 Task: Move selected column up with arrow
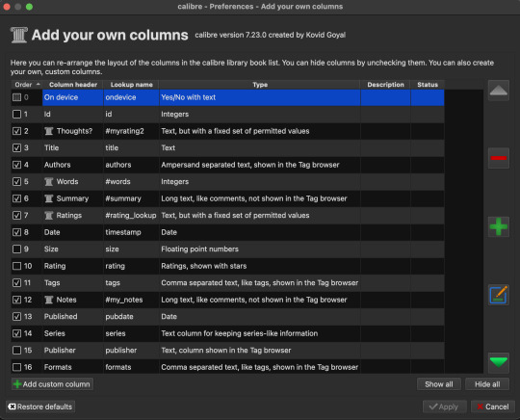tap(499, 91)
